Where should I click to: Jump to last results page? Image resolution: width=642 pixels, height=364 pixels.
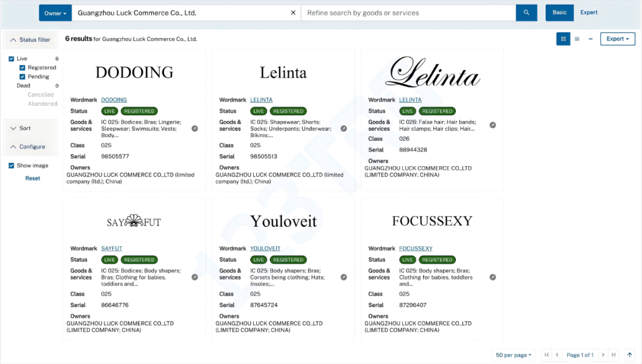tap(613, 355)
